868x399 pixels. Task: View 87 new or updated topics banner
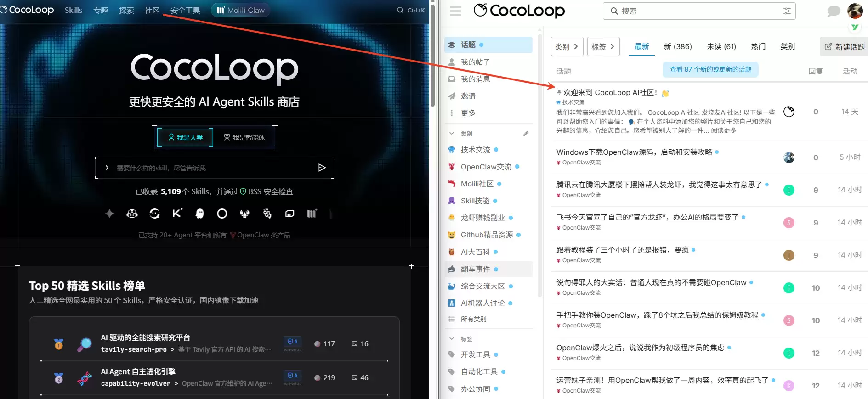coord(710,69)
